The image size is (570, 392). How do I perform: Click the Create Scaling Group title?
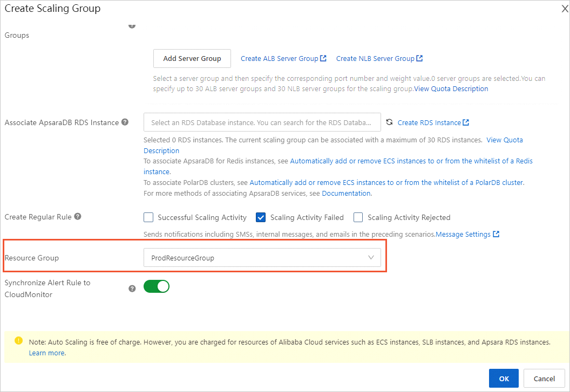(x=52, y=8)
